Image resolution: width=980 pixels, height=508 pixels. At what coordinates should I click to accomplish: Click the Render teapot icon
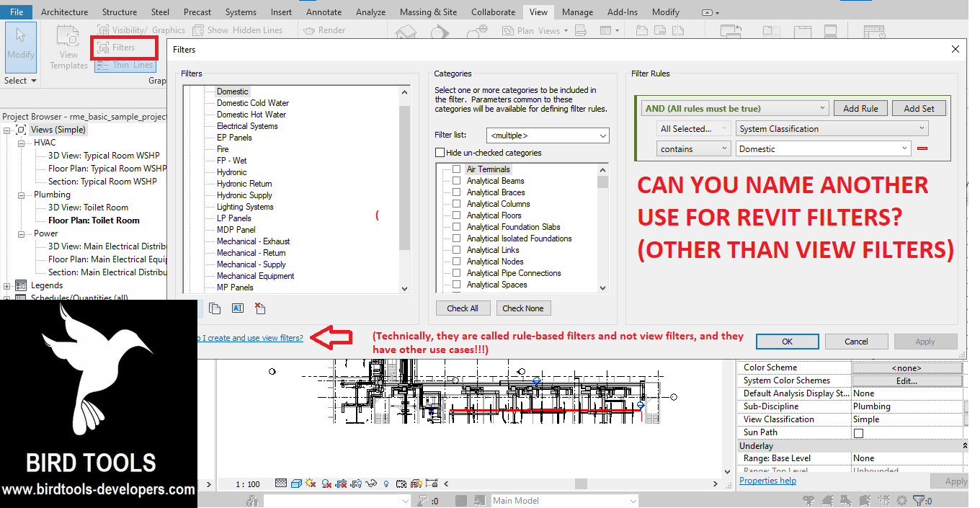click(x=308, y=30)
